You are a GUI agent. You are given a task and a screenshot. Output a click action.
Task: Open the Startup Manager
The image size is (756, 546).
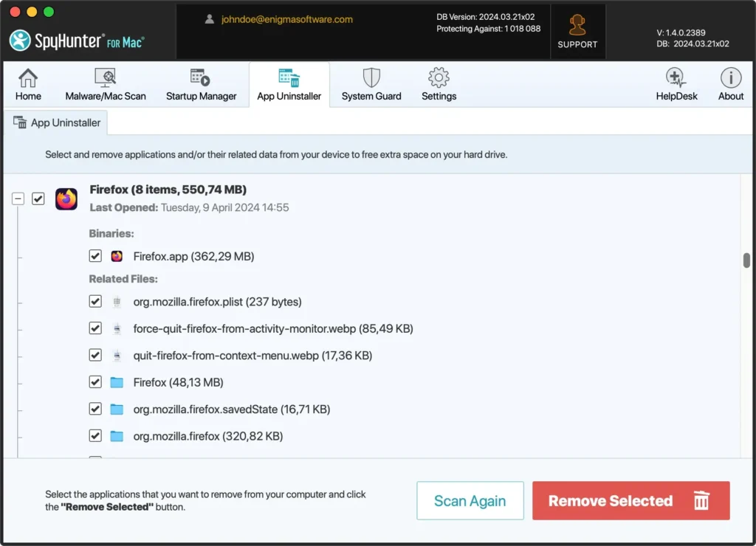[x=199, y=83]
